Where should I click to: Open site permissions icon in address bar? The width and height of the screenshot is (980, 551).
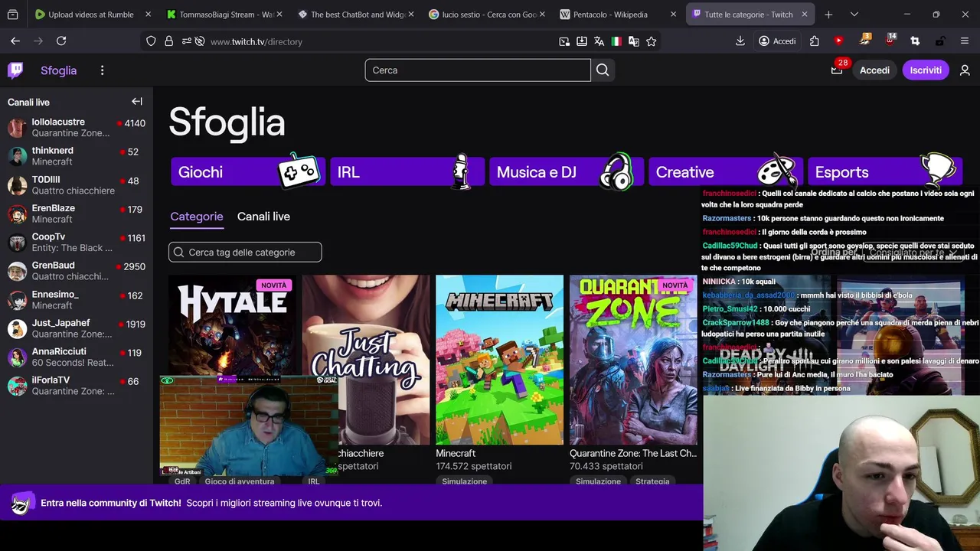(187, 41)
